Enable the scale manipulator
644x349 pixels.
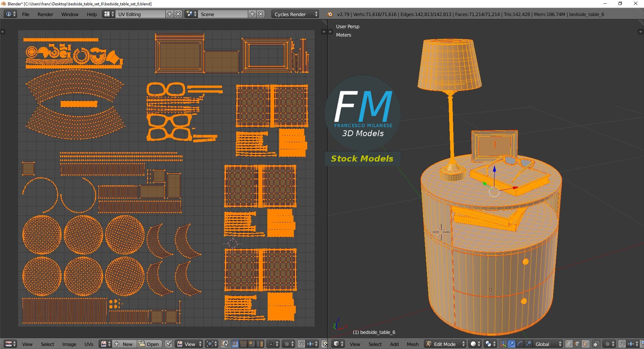point(528,344)
